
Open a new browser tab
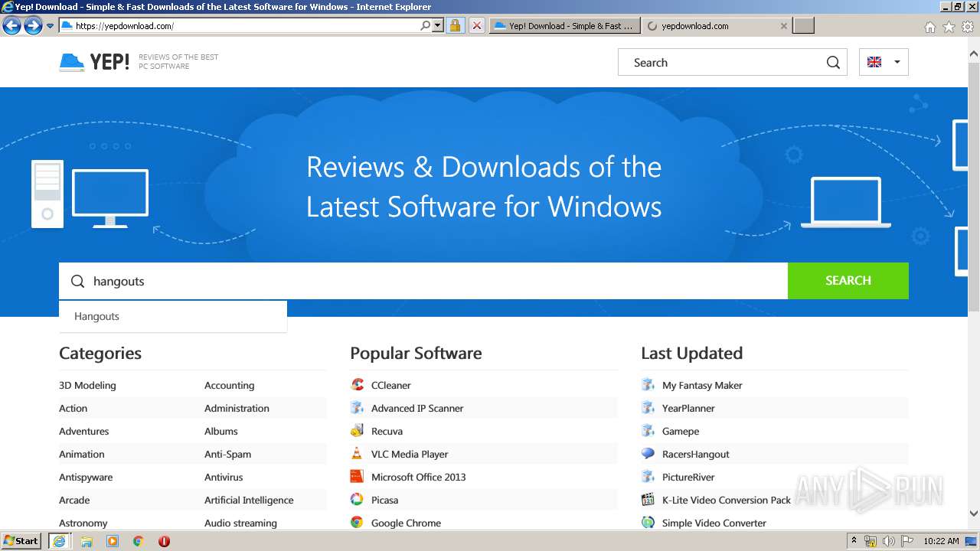tap(803, 26)
